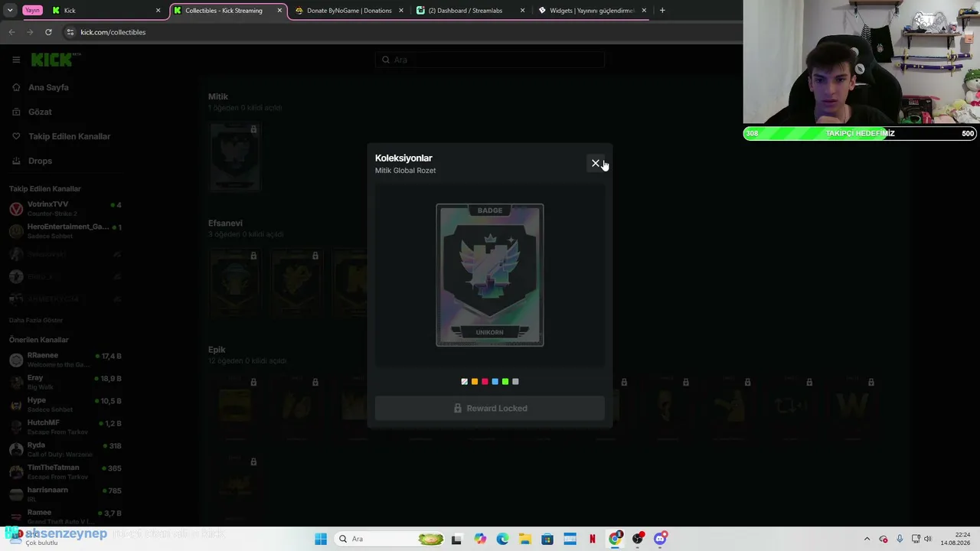Open the volume tray icon
Screen dimensions: 980x551
click(x=928, y=539)
